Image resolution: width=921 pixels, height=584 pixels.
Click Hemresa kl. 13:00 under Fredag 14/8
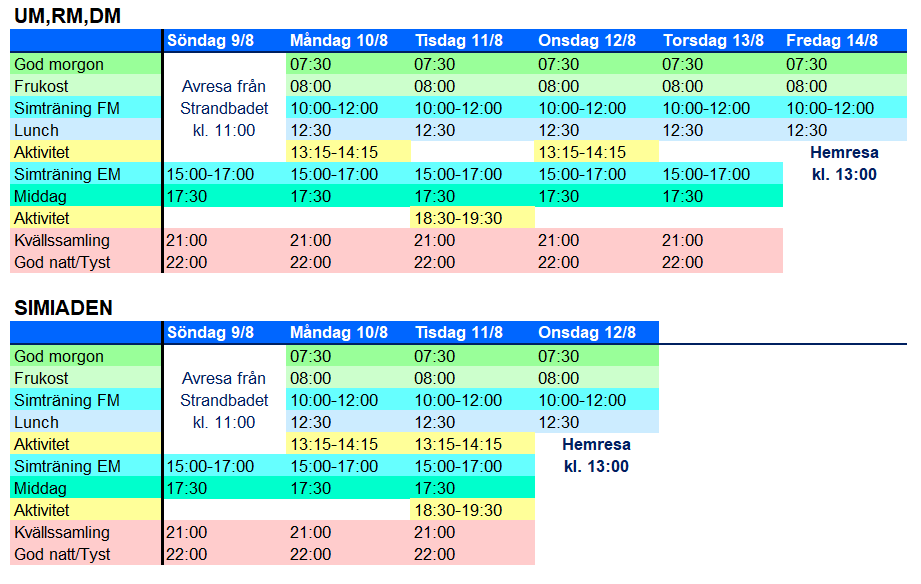(x=845, y=163)
